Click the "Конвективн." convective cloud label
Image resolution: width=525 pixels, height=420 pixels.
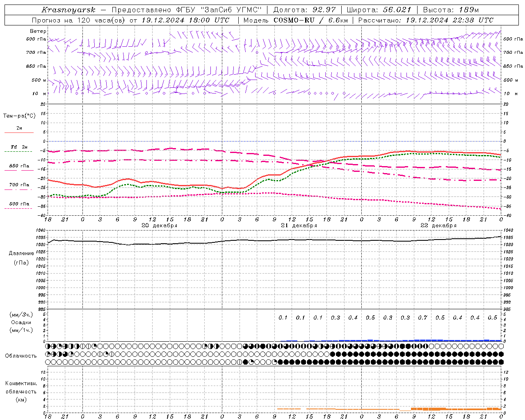pyautogui.click(x=21, y=383)
